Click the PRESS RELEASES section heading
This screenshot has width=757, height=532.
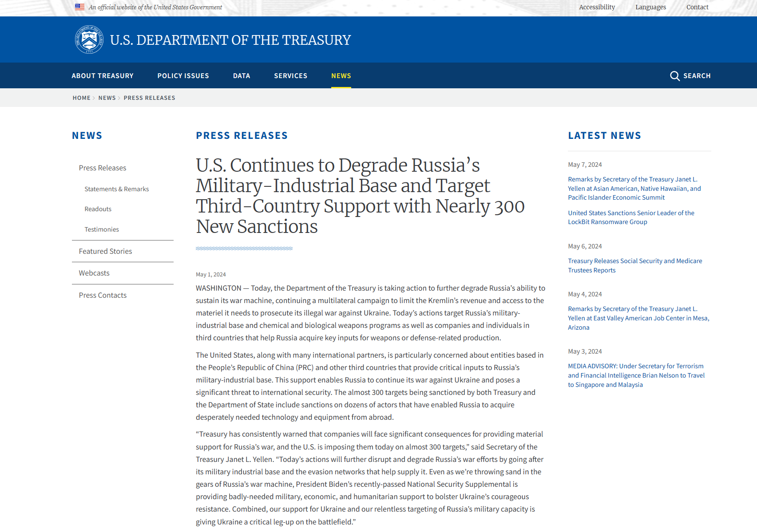pyautogui.click(x=242, y=136)
